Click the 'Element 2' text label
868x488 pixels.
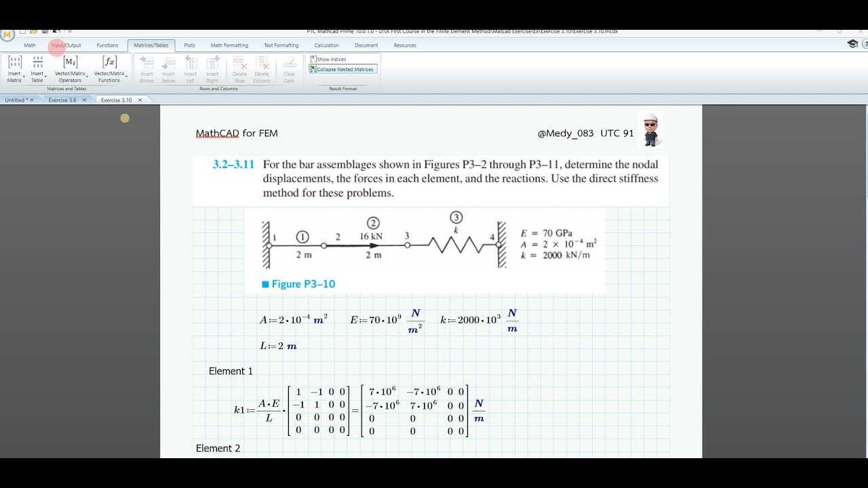click(218, 449)
